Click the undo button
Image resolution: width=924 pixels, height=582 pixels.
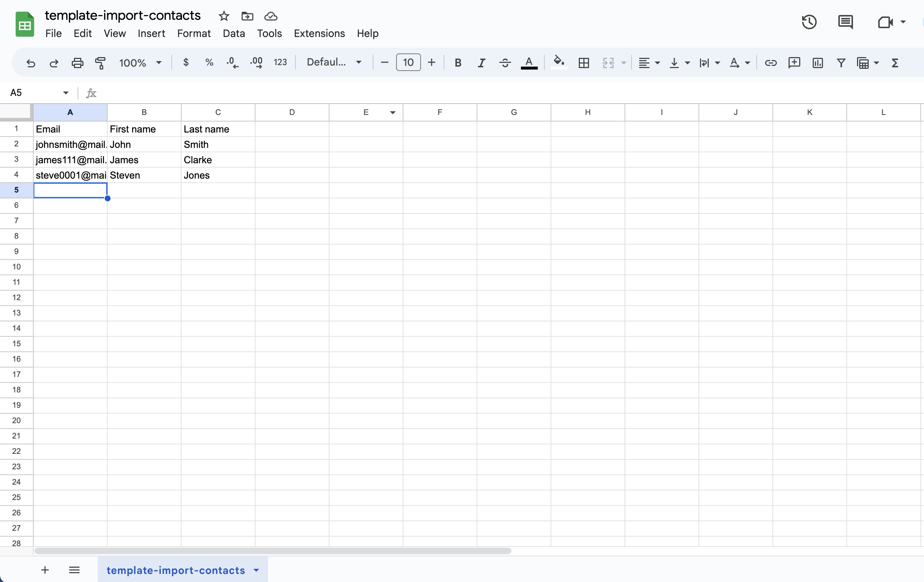point(30,62)
